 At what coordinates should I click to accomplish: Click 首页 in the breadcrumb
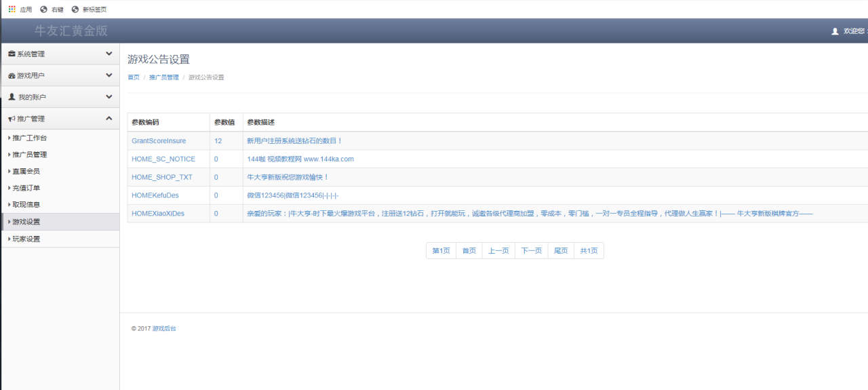[134, 77]
